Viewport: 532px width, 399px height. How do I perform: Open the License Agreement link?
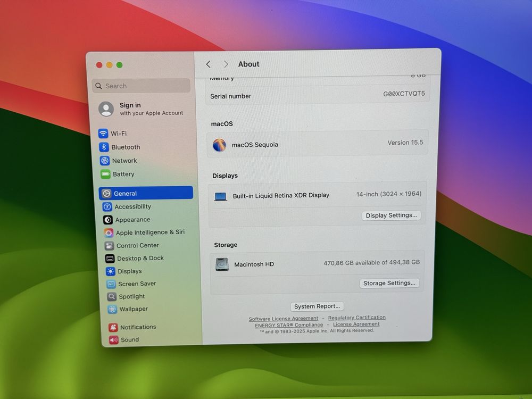pyautogui.click(x=356, y=324)
